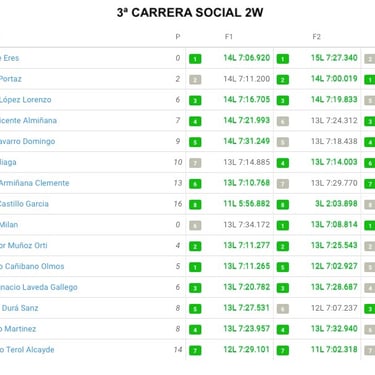Open the Castillo Garcia driver link
The image size is (375, 375).
tap(24, 204)
